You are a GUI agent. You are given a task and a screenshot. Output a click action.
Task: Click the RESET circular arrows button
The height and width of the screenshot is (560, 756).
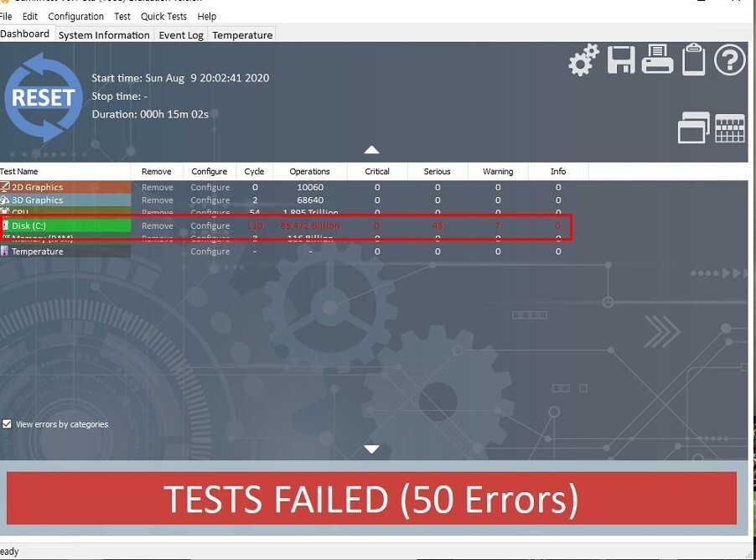(44, 97)
